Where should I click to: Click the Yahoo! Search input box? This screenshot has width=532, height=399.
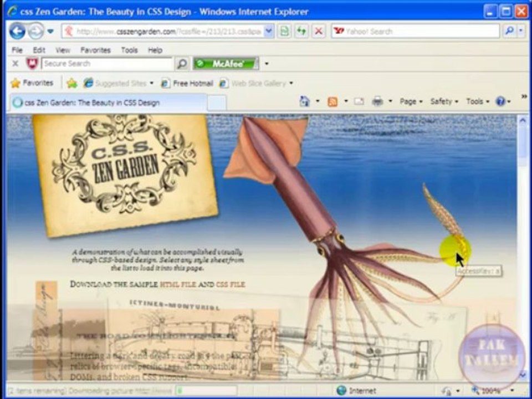tap(416, 31)
